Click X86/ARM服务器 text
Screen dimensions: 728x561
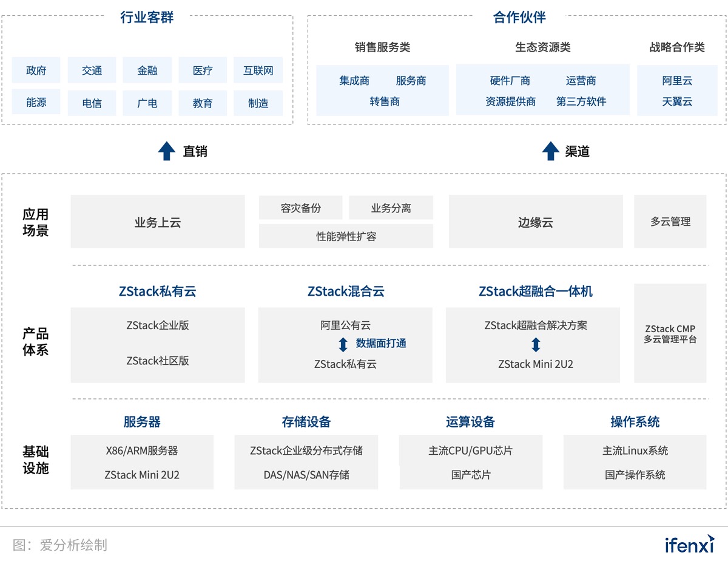click(x=142, y=450)
